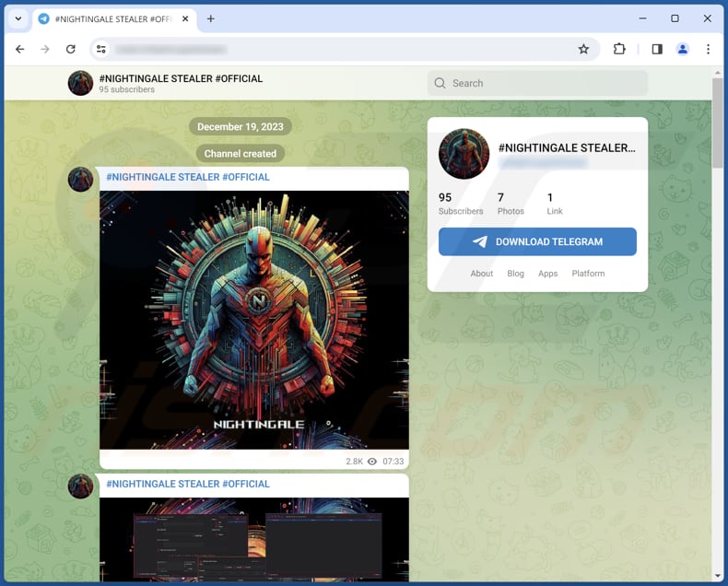Select the #NIGHTINGALE STEALER #OFFICIAL browser tab
The width and height of the screenshot is (728, 586).
click(114, 19)
